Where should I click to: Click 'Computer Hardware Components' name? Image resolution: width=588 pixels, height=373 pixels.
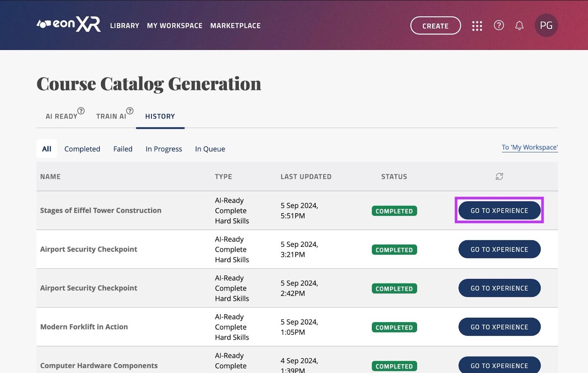tap(99, 366)
